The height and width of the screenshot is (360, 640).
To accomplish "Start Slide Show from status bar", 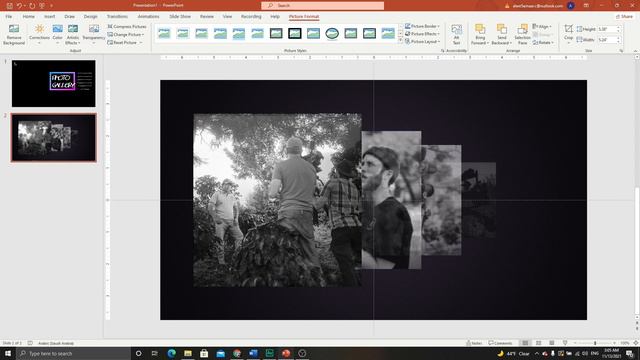I will (565, 343).
